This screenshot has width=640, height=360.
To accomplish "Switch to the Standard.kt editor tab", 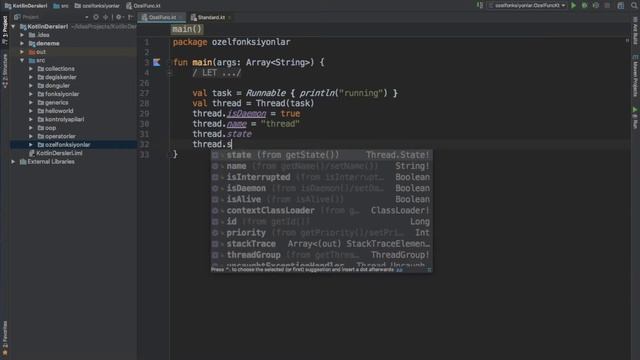I will tap(210, 18).
